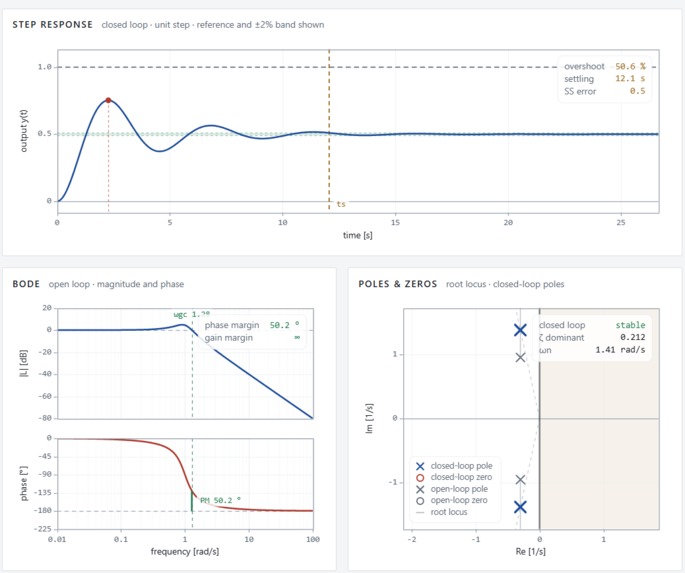Screen dimensions: 685x573
Task: Click the 'Re [1/s]' axis label
Action: tap(530, 552)
